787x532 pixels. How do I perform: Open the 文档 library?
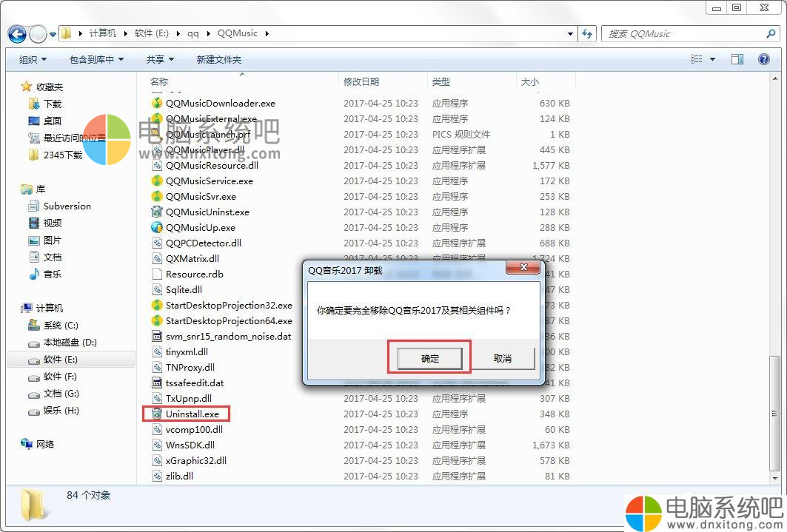[x=45, y=257]
